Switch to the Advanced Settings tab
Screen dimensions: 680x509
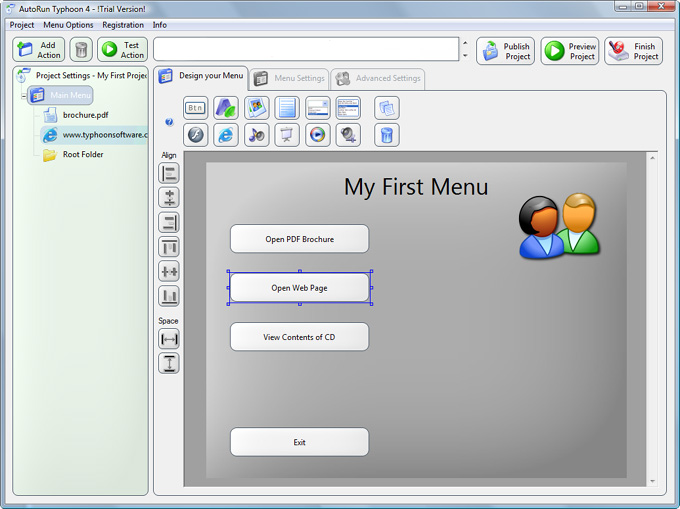coord(379,79)
